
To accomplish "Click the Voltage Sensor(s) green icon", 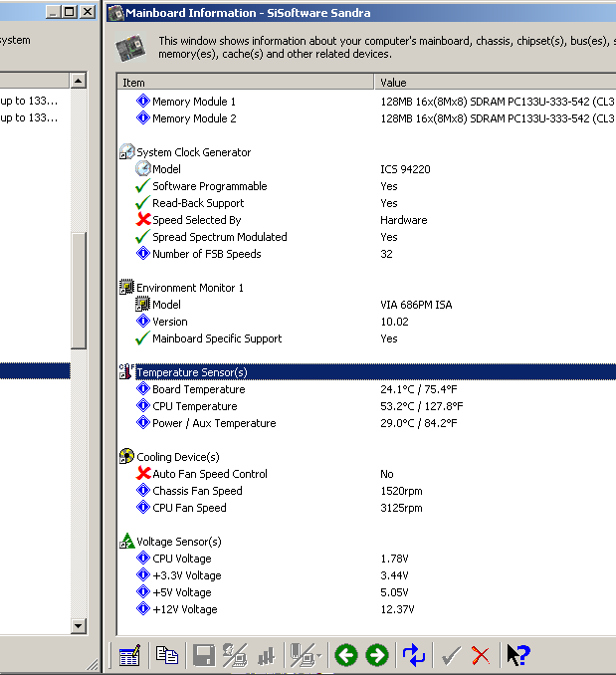I will click(126, 542).
